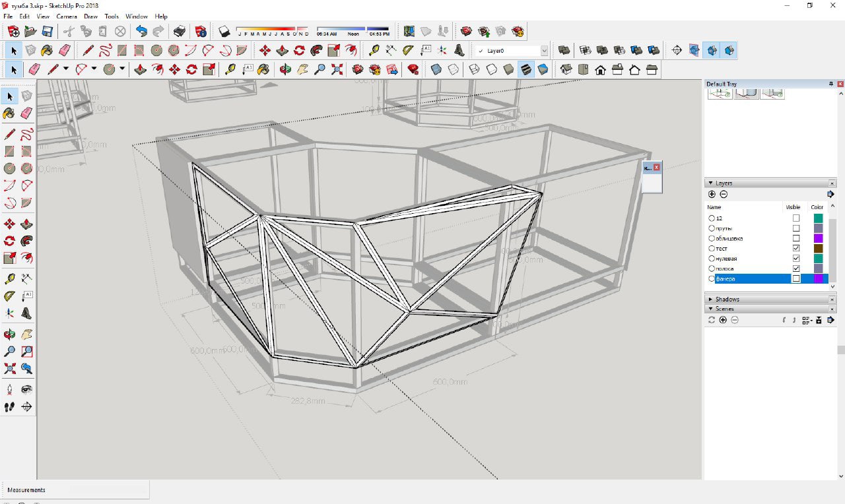Click the Add Scene plus button

pyautogui.click(x=723, y=320)
